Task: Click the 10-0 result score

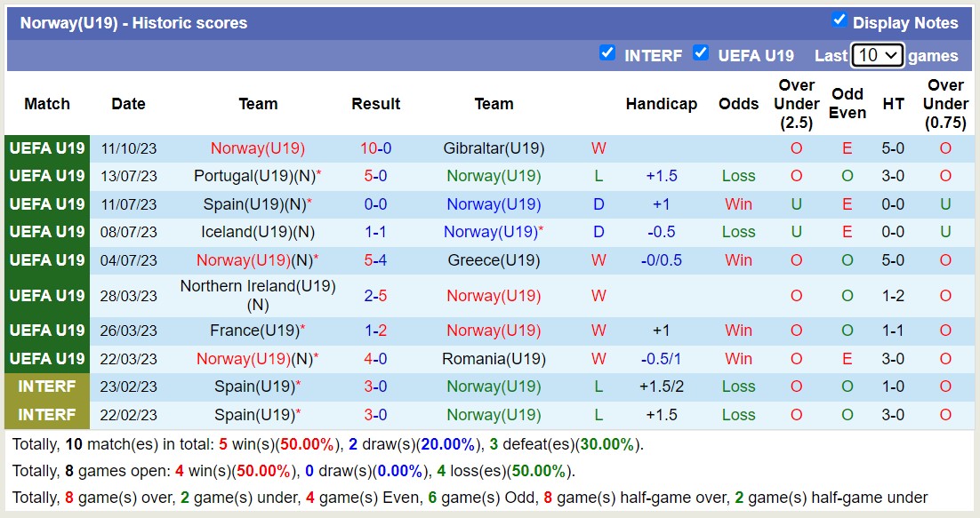Action: [375, 148]
